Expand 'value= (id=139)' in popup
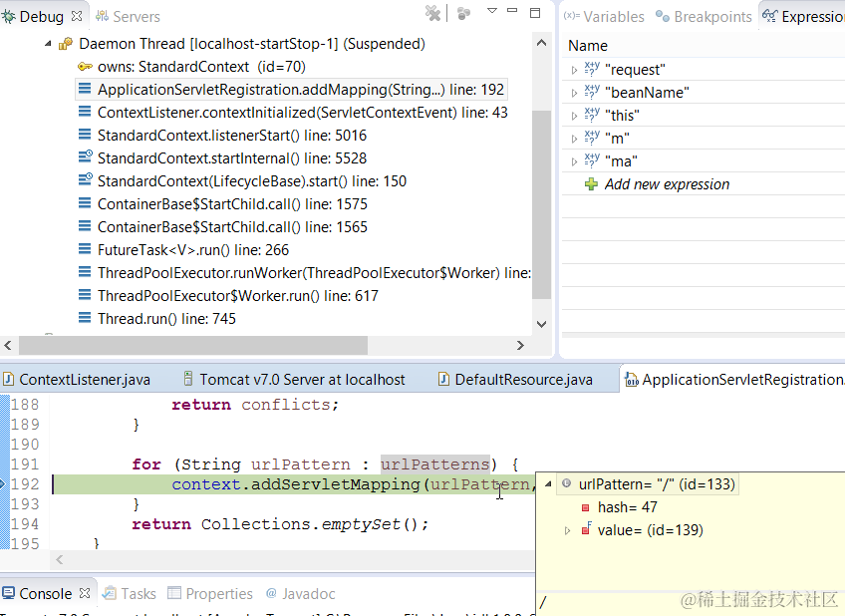845x616 pixels. coord(567,531)
